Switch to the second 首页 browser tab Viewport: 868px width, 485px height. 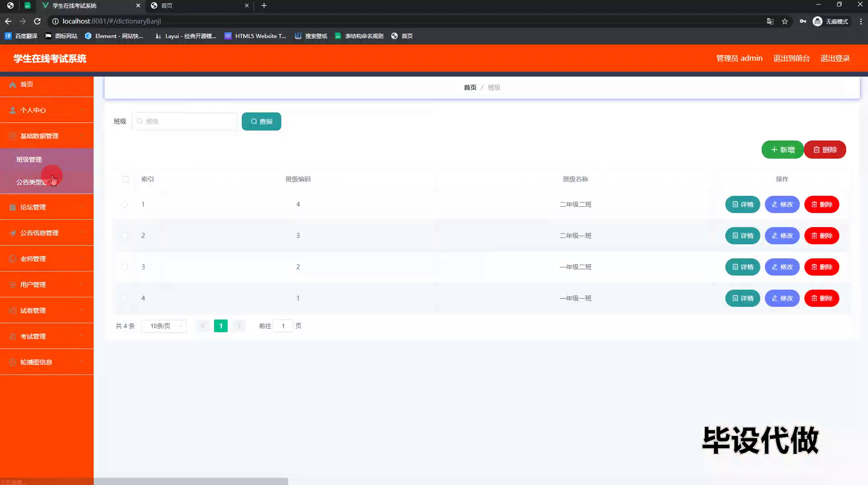point(200,5)
